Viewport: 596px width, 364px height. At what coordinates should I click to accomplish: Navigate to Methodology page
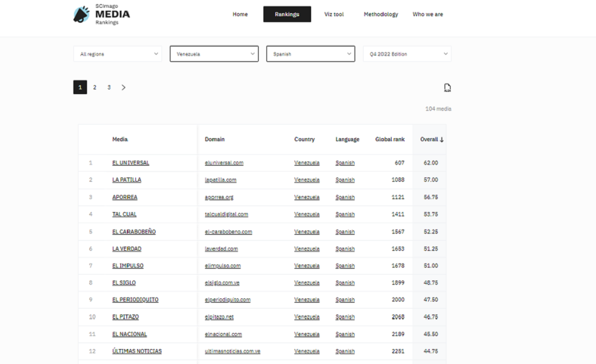[381, 14]
